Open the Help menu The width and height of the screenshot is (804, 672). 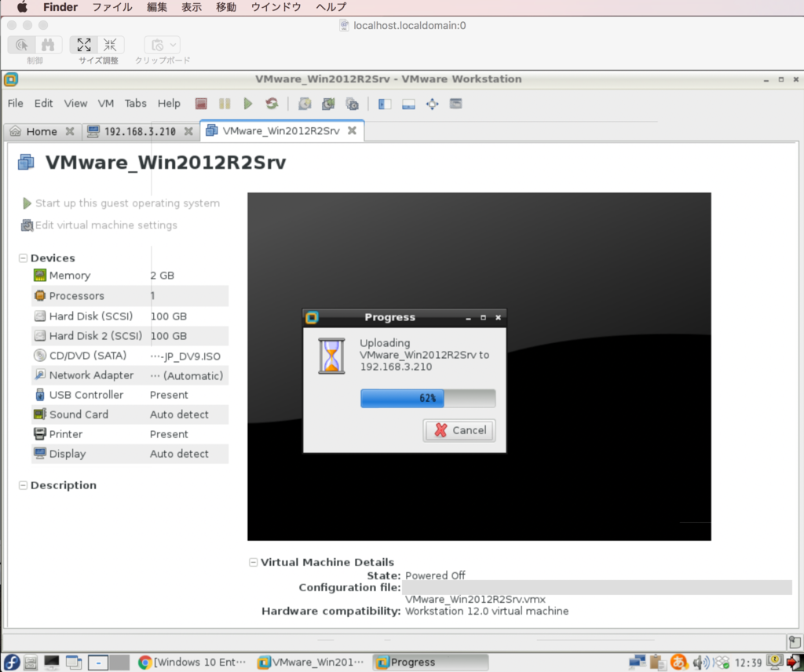[x=169, y=104]
